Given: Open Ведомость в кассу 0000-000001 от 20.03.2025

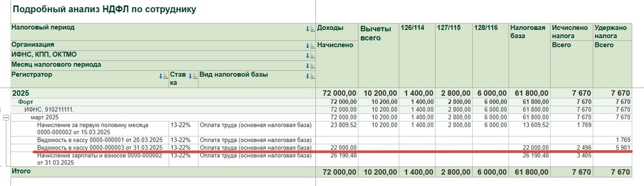Looking at the screenshot, I should [100, 140].
